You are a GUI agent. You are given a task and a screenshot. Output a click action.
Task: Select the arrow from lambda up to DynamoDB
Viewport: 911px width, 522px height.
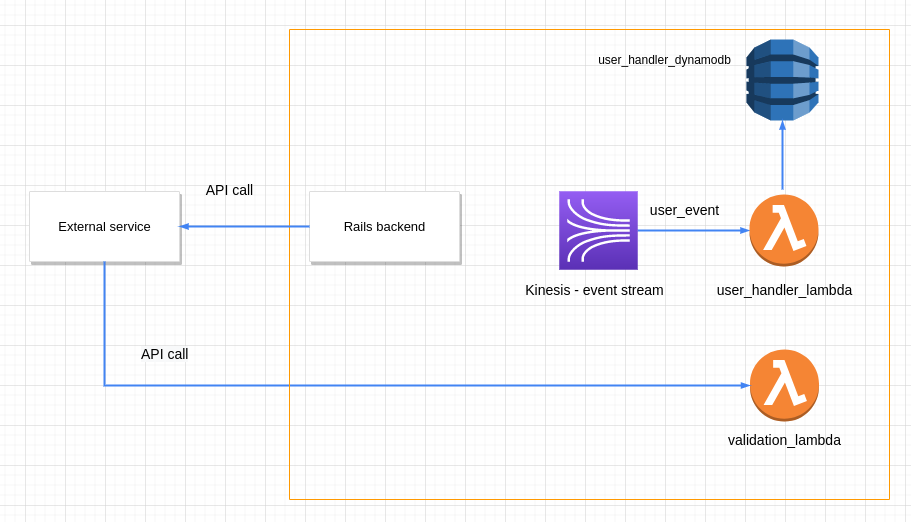pos(782,155)
